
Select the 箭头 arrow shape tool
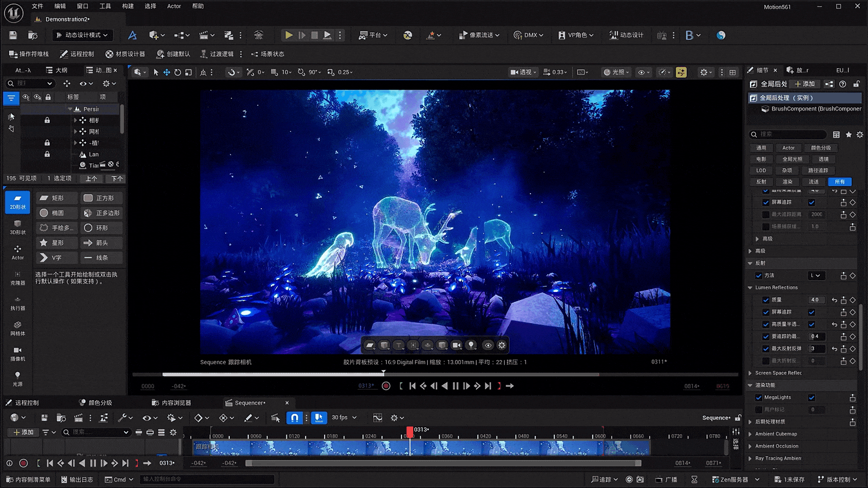[x=101, y=243]
